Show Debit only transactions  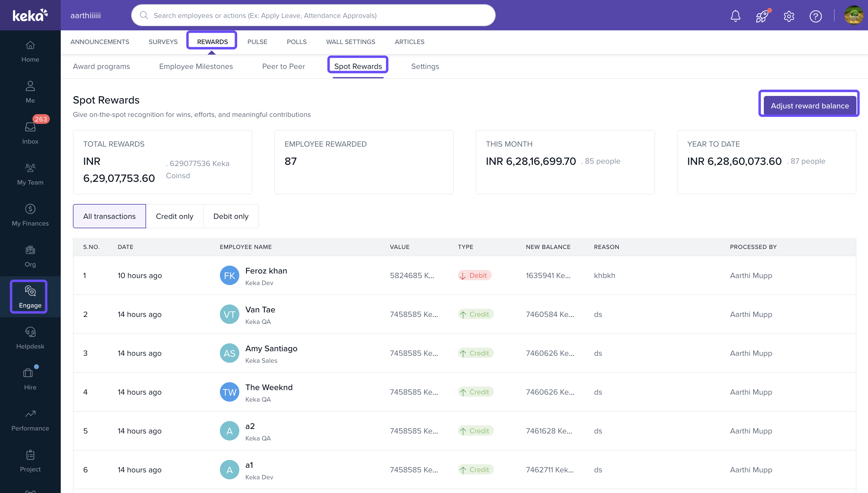click(231, 216)
